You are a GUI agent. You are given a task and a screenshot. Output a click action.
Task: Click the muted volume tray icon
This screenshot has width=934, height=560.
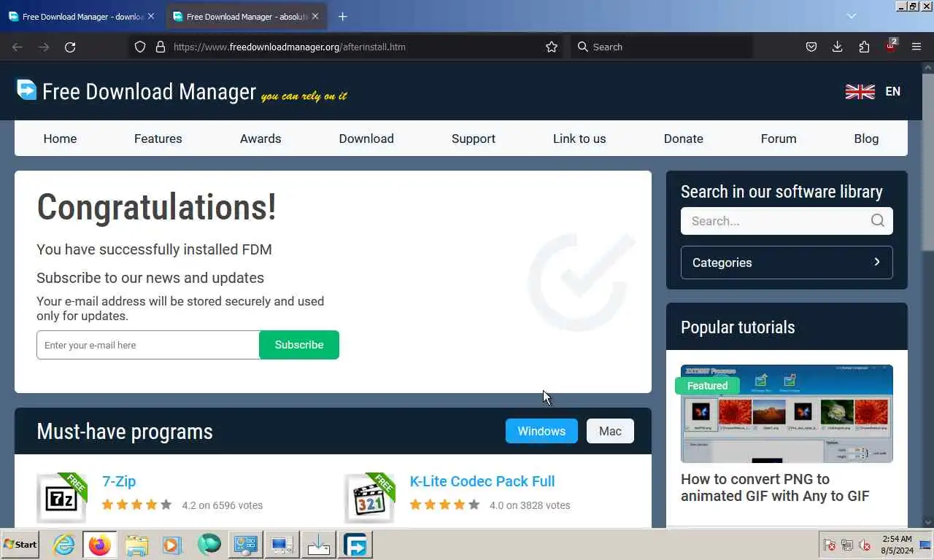pyautogui.click(x=865, y=545)
